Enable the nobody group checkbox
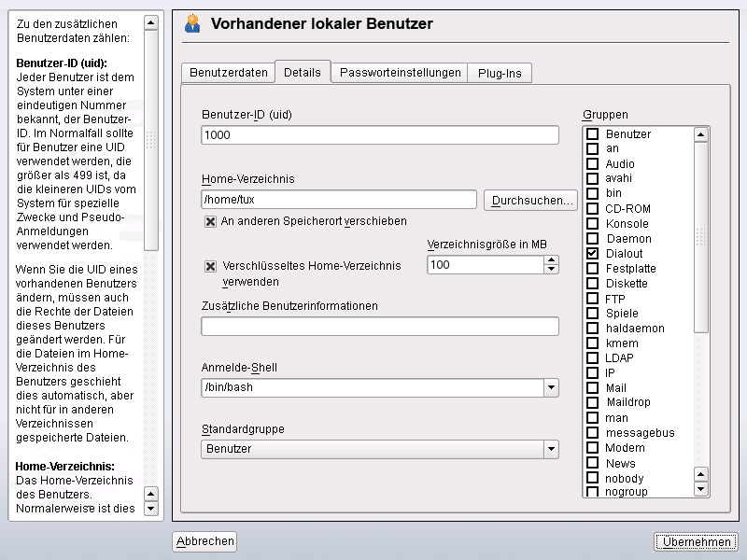This screenshot has width=747, height=560. coord(592,478)
